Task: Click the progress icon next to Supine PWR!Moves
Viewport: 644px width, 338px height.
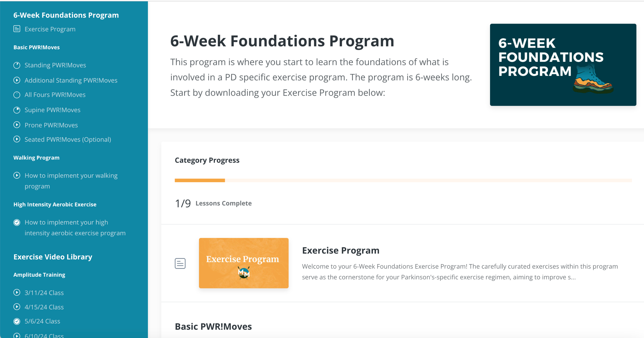Action: (x=17, y=110)
